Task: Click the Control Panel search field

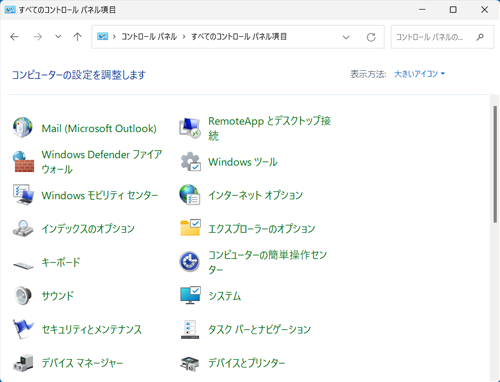Action: point(442,37)
